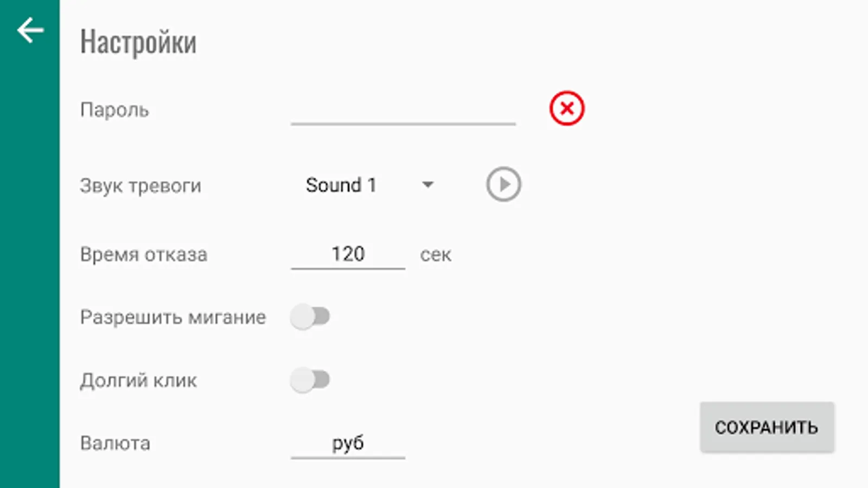Screen dimensions: 868x488
Task: Click the Валюта label
Action: pyautogui.click(x=115, y=444)
